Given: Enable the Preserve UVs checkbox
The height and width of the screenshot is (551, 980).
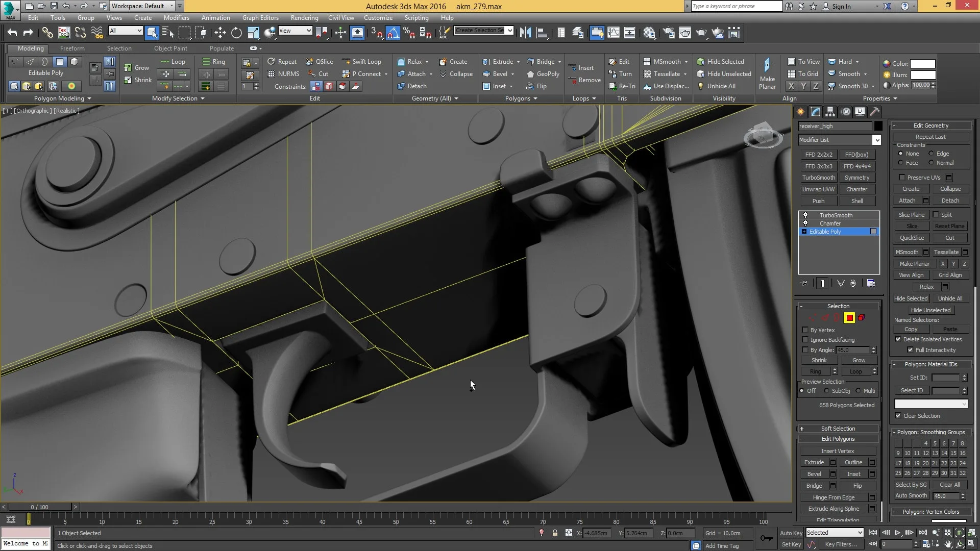Looking at the screenshot, I should coord(902,178).
